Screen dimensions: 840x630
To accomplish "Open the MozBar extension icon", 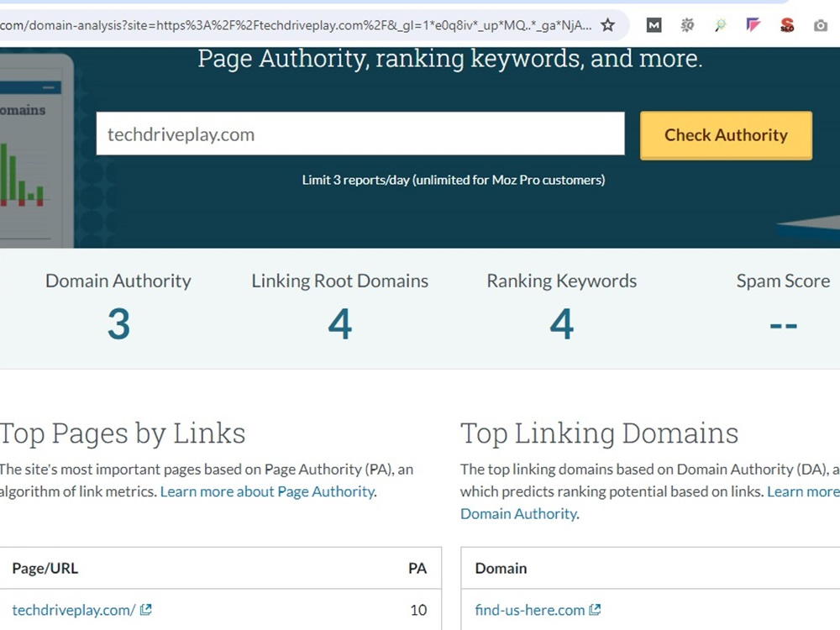I will click(654, 25).
